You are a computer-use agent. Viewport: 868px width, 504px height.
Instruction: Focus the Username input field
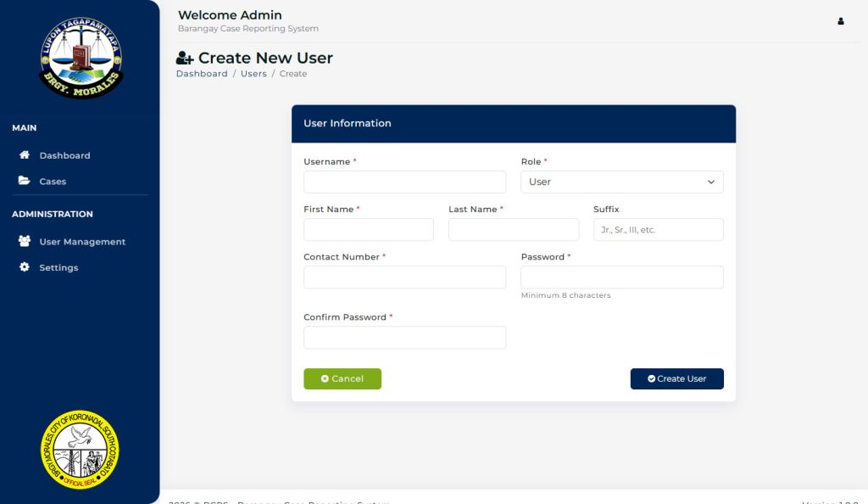pyautogui.click(x=404, y=182)
